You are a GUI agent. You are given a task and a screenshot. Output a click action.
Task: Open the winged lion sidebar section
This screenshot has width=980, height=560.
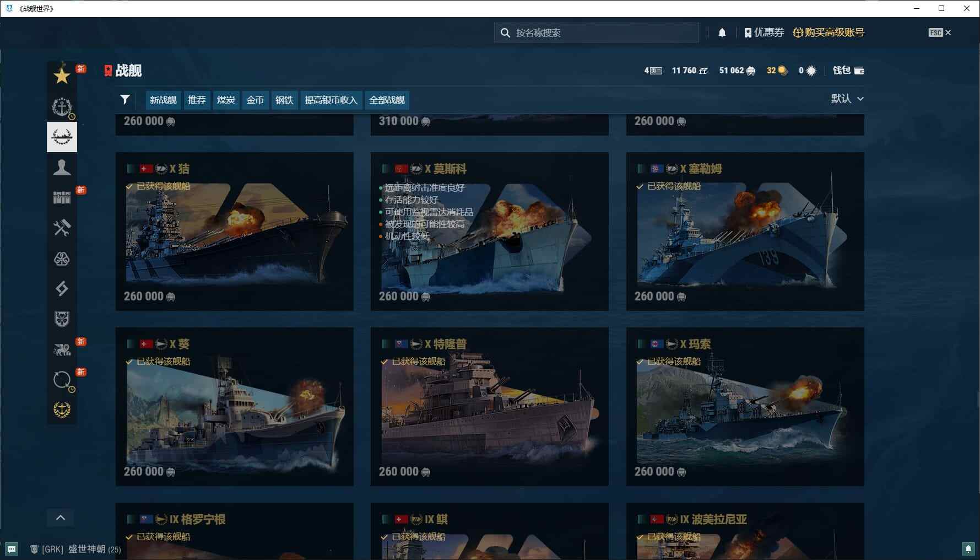tap(62, 349)
